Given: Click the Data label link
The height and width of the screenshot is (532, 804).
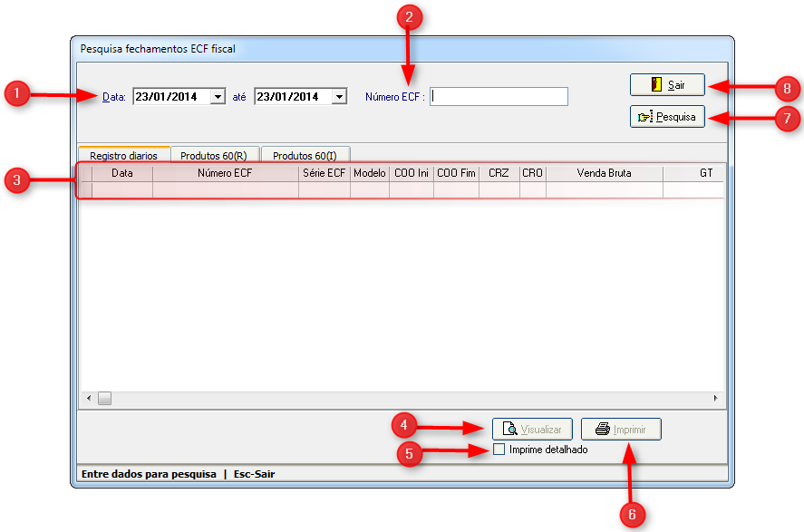Looking at the screenshot, I should 113,97.
